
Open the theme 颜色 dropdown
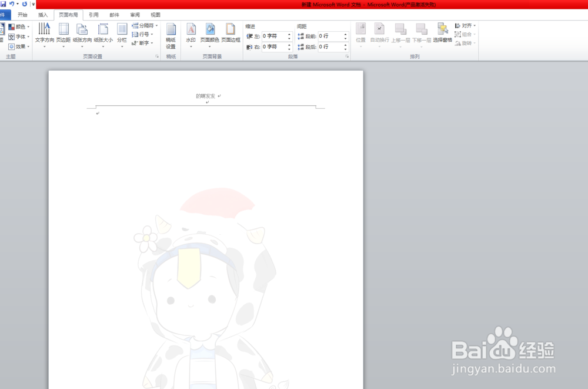point(19,26)
